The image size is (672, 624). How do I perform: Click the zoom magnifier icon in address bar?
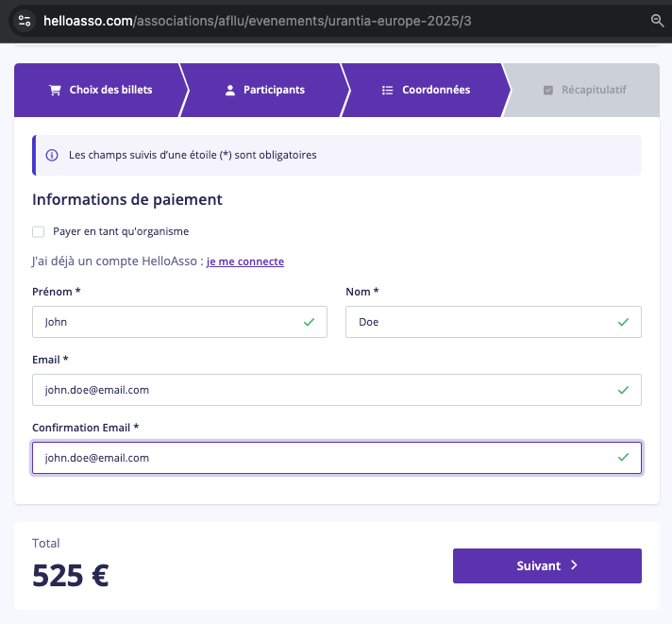657,21
